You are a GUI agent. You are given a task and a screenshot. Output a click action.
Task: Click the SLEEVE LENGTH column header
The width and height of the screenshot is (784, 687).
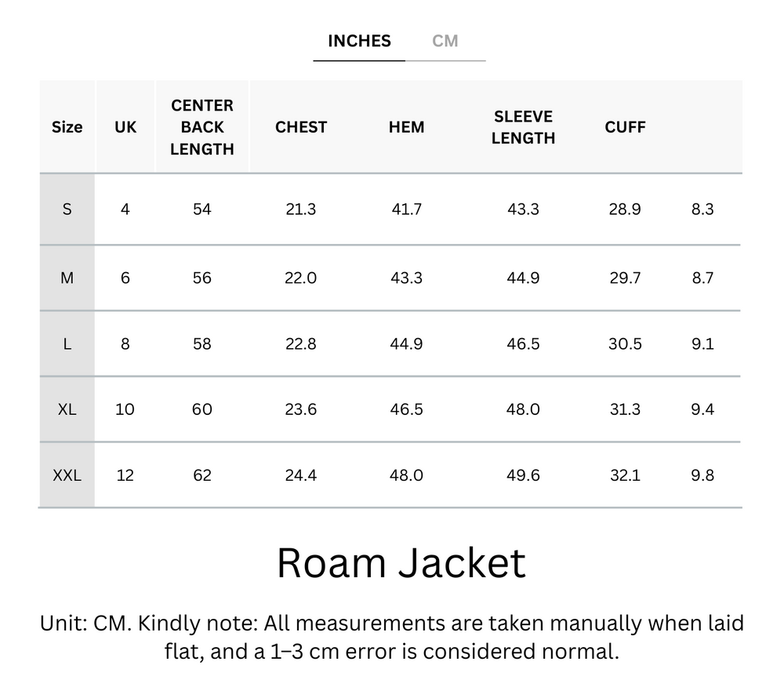point(523,126)
